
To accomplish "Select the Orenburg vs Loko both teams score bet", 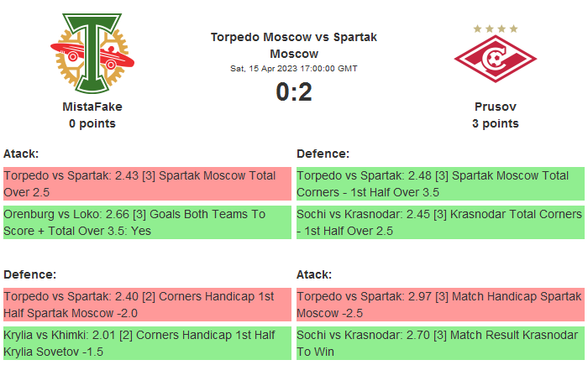I will [x=147, y=222].
